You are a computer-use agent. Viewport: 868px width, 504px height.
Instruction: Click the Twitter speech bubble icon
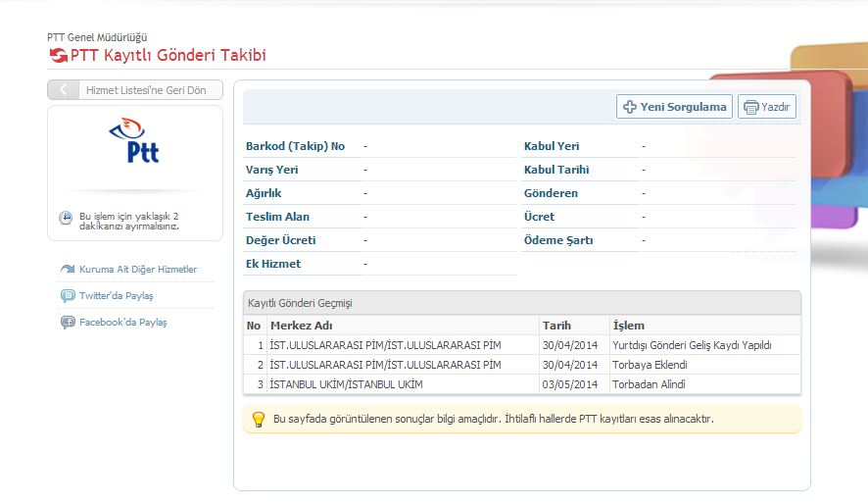pyautogui.click(x=68, y=296)
